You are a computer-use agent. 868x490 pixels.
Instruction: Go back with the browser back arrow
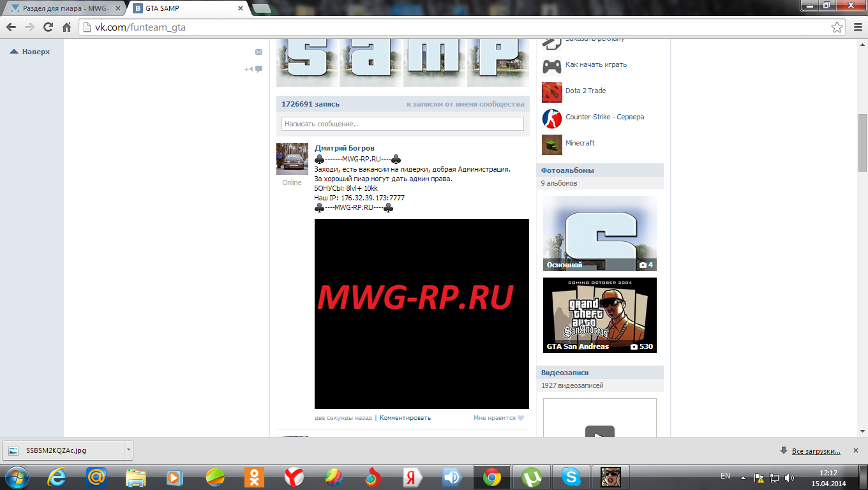click(x=11, y=27)
